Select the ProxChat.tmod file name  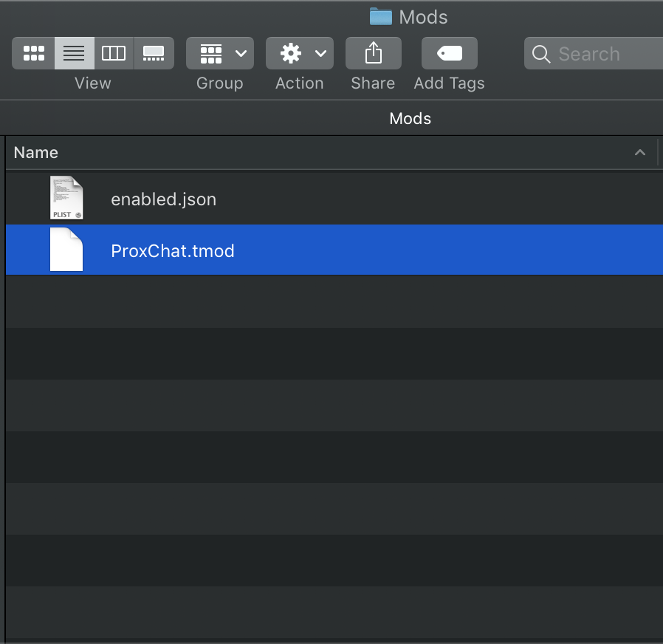tap(173, 251)
